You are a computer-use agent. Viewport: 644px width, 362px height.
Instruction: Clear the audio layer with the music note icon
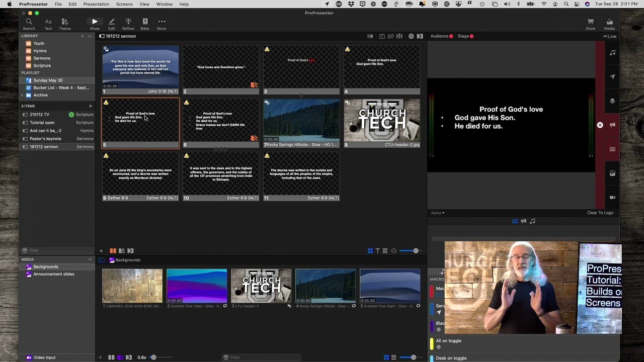pyautogui.click(x=612, y=53)
